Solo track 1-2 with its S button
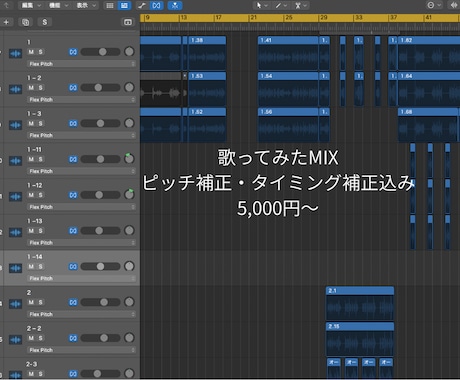Viewport: 460px width, 380px height. tap(40, 87)
